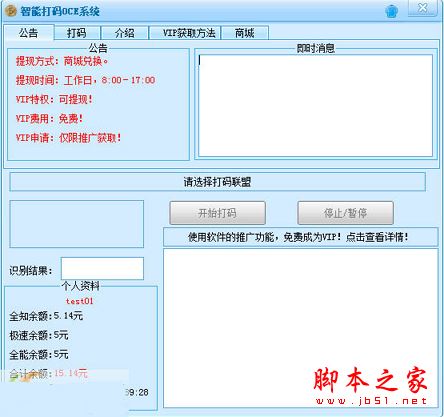Click the 合计余额: 15.14元 line
This screenshot has height=417, width=444.
pyautogui.click(x=48, y=373)
